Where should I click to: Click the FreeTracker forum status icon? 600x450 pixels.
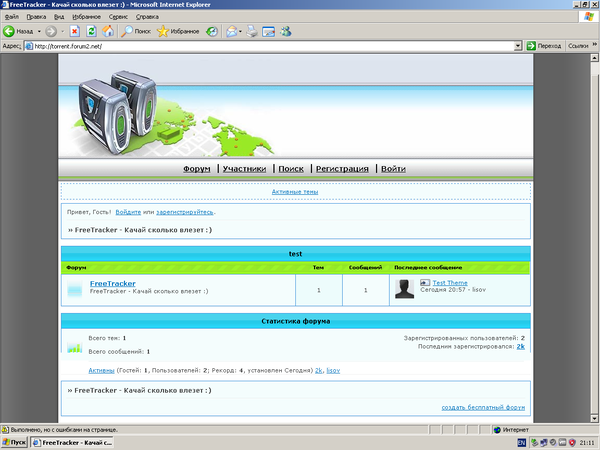pyautogui.click(x=75, y=289)
